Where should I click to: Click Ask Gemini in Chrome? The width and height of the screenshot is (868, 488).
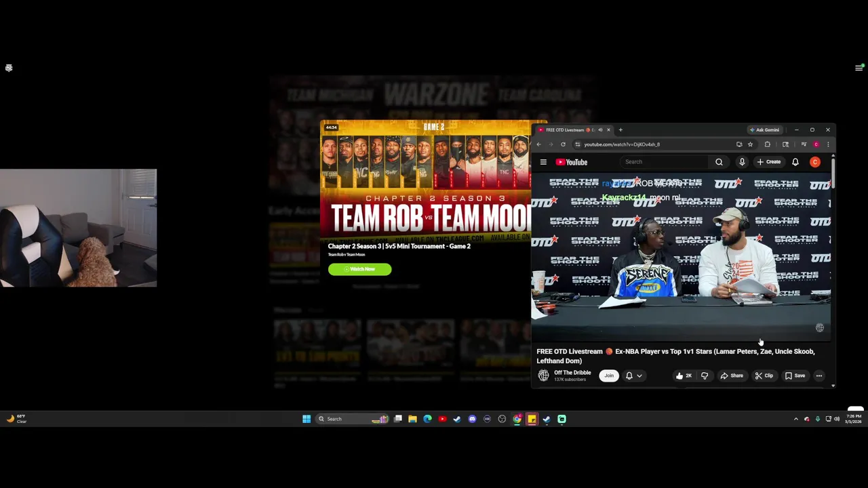pyautogui.click(x=764, y=129)
